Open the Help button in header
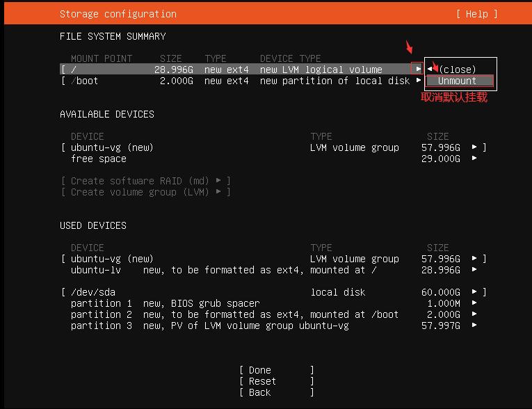 pos(477,14)
